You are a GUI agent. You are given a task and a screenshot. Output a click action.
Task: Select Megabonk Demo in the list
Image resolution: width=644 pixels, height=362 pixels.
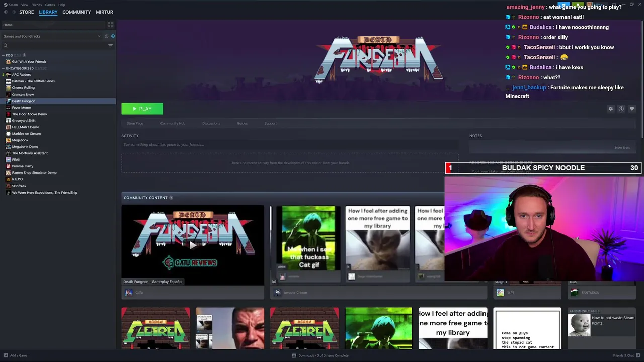tap(25, 147)
